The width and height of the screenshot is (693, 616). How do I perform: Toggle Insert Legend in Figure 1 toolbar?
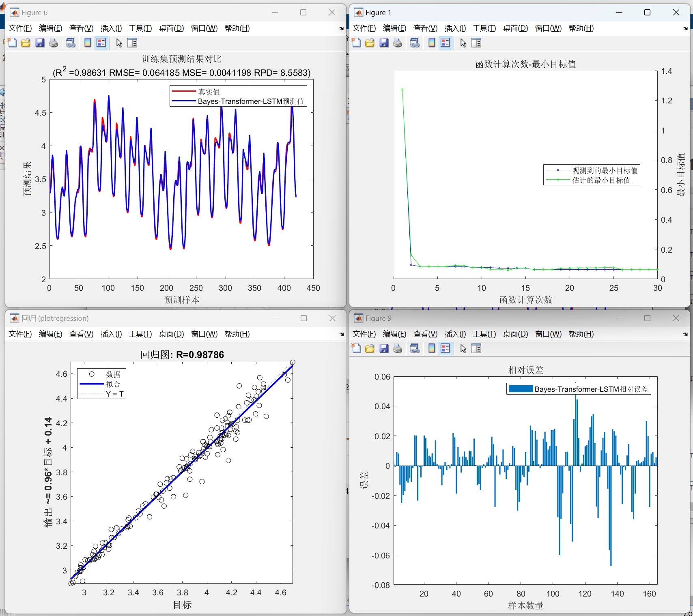coord(445,43)
